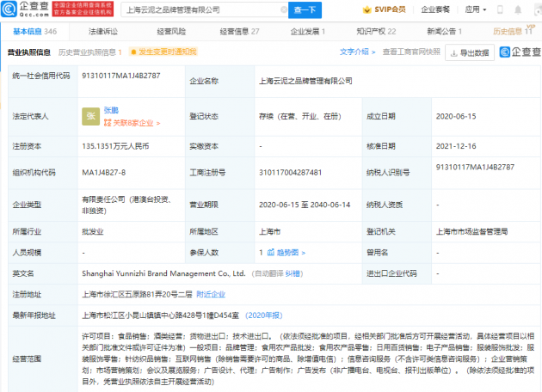Switch to 知识产权 tab
This screenshot has height=392, width=542.
click(x=376, y=32)
